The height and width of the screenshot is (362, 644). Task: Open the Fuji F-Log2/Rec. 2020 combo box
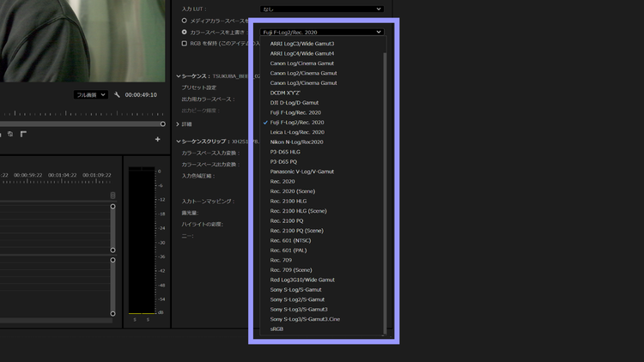coord(321,33)
